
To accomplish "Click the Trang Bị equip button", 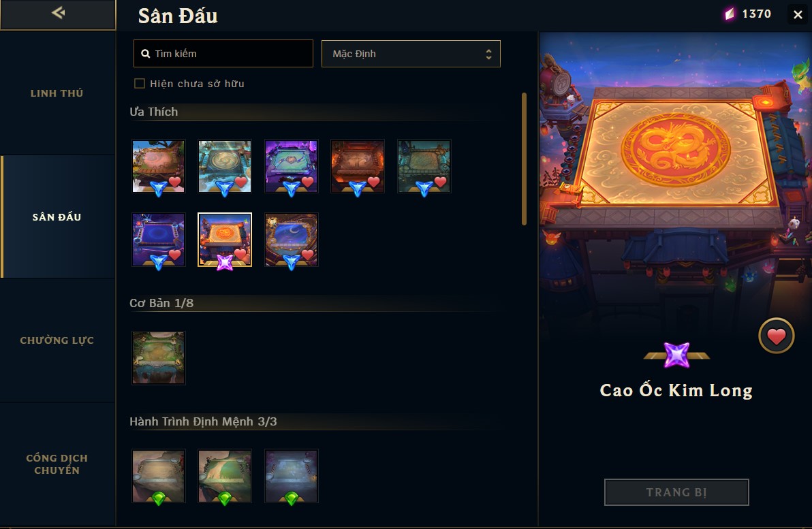I will [676, 492].
